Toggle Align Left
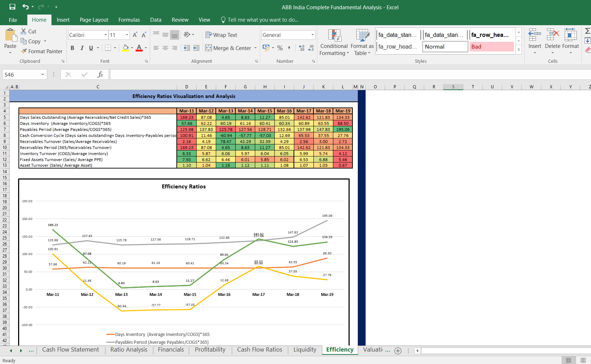The height and width of the screenshot is (364, 591). 156,48
